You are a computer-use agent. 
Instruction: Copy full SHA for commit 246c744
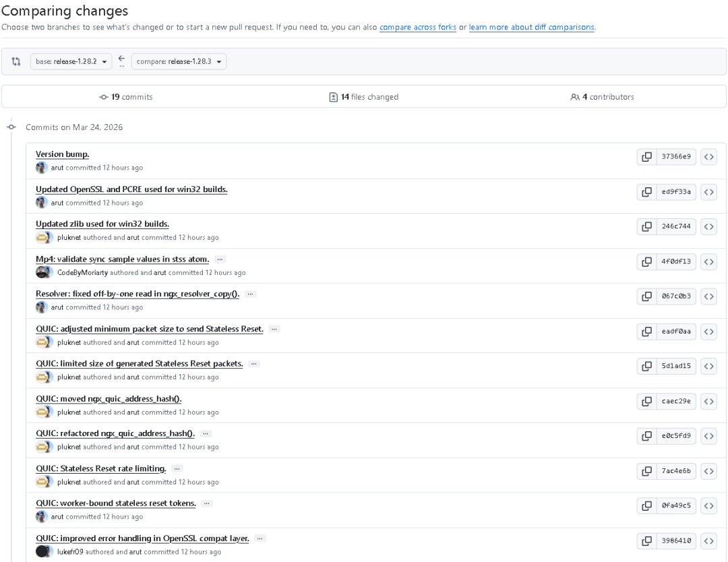pos(646,226)
